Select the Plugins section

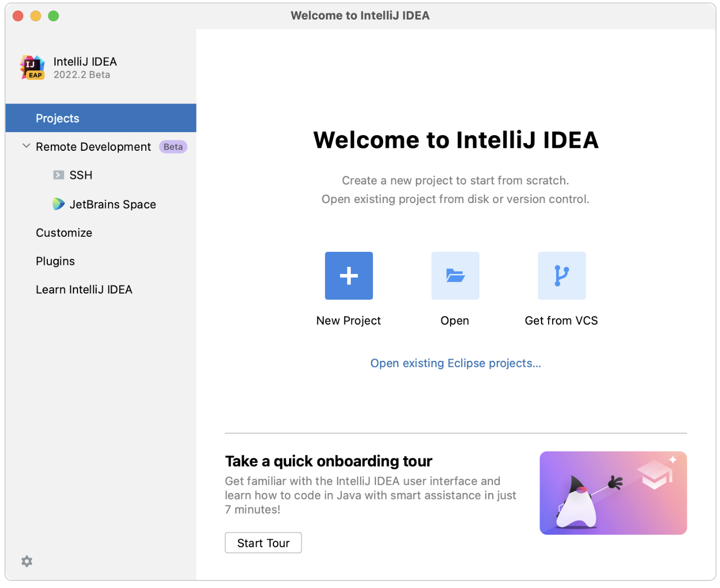click(55, 261)
